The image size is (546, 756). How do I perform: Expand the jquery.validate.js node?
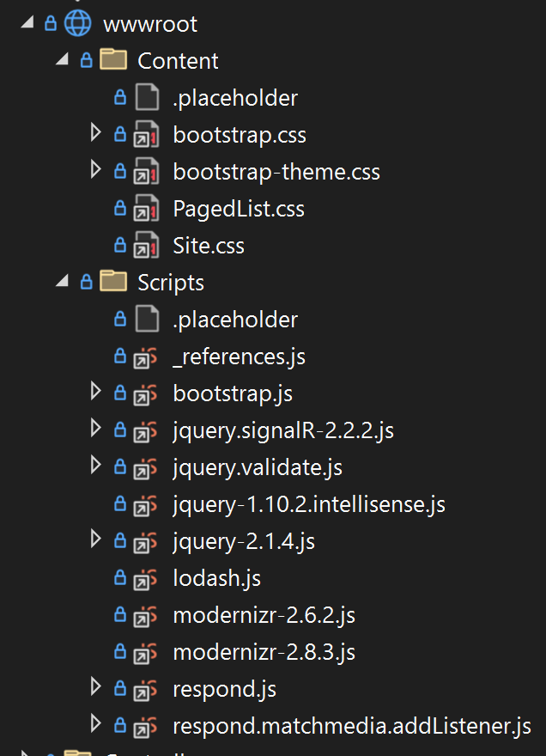(96, 466)
